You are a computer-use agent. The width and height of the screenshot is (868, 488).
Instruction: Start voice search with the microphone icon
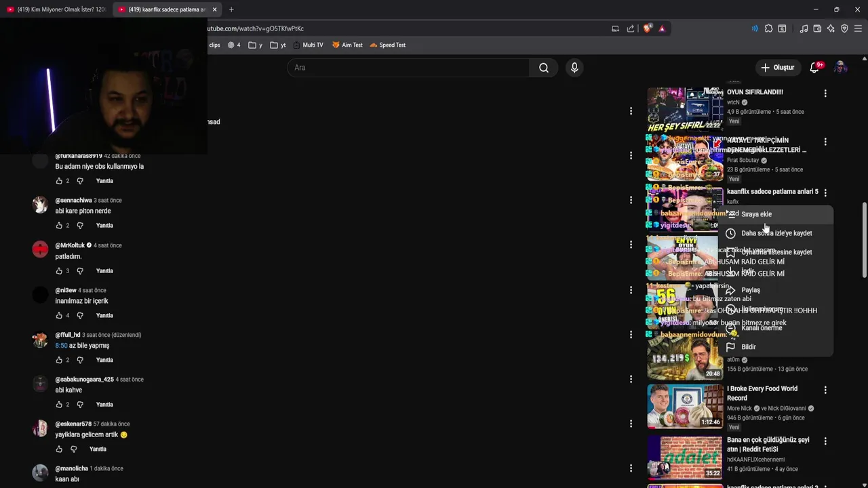574,68
